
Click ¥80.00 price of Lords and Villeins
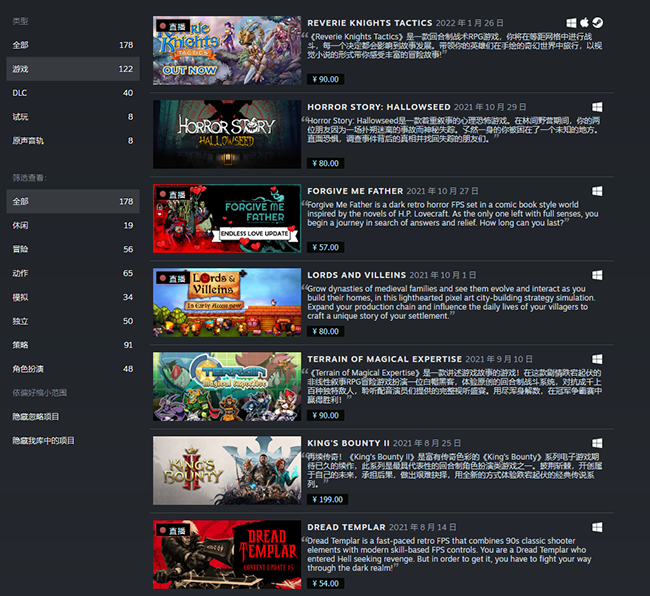coord(325,331)
